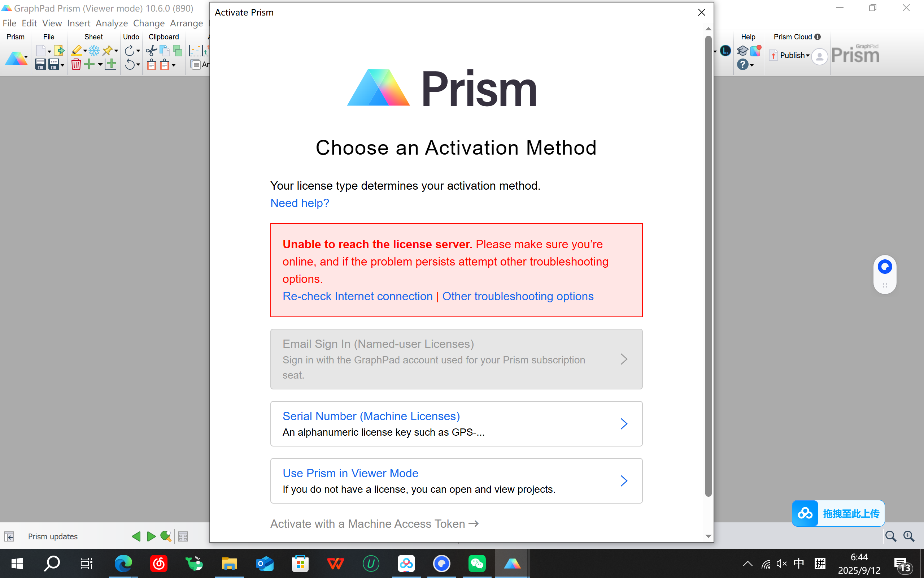
Task: Click the question mark help icon
Action: (742, 64)
